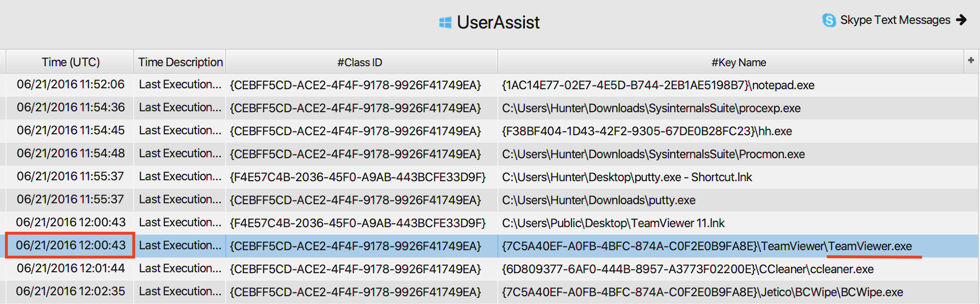Open the Skype Text Messages link
This screenshot has height=304, width=980.
(895, 20)
